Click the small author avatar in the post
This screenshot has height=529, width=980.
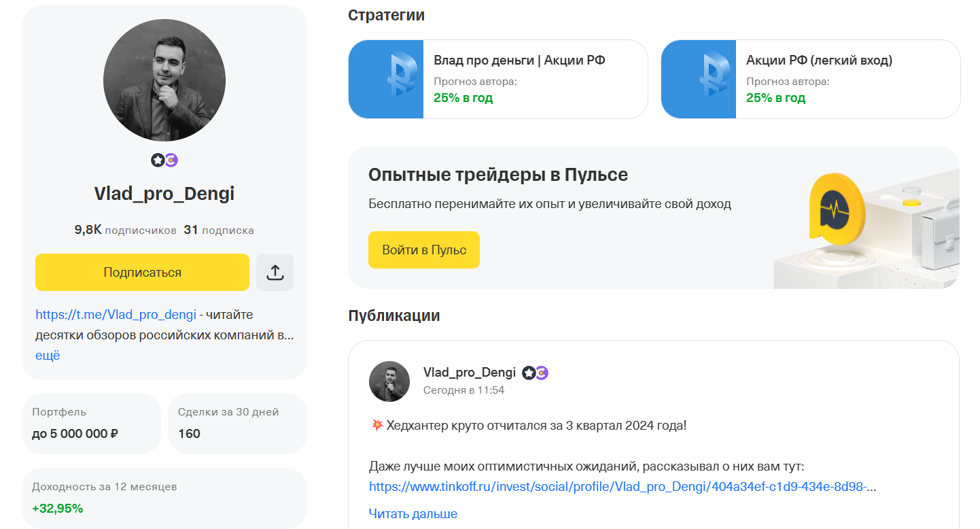pos(389,381)
